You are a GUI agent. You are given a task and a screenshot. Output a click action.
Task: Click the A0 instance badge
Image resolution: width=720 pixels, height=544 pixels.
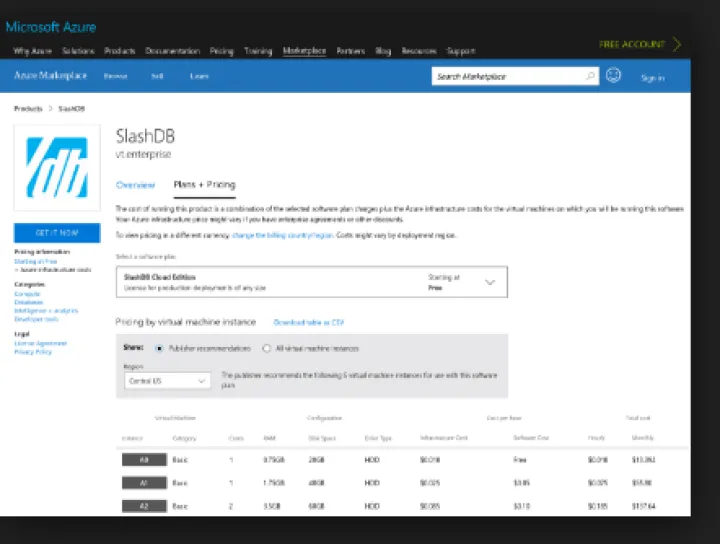(144, 460)
